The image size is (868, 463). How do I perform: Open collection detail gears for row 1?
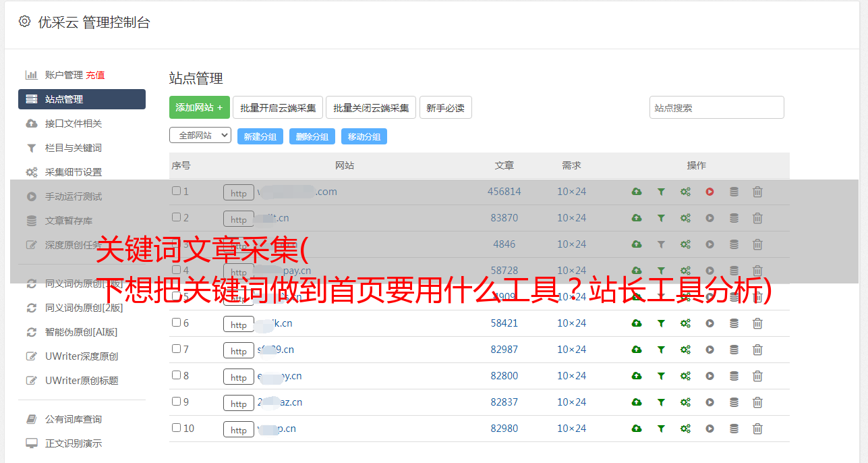[685, 192]
